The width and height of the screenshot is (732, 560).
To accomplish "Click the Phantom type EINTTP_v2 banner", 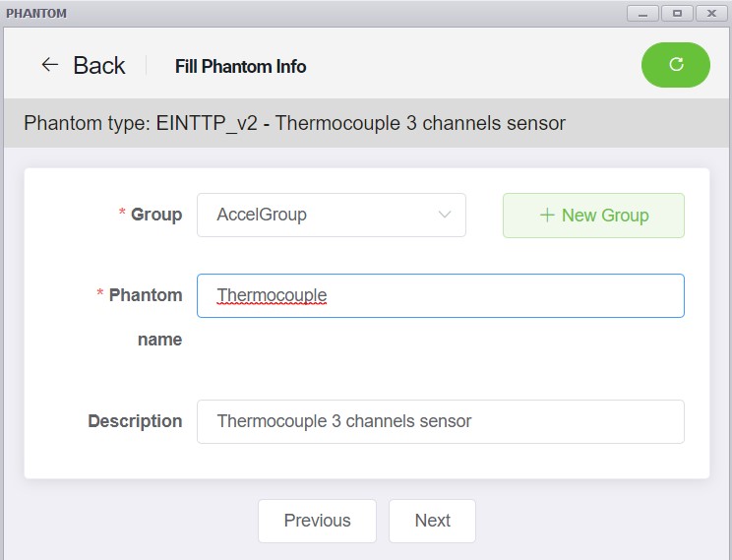I will (366, 123).
